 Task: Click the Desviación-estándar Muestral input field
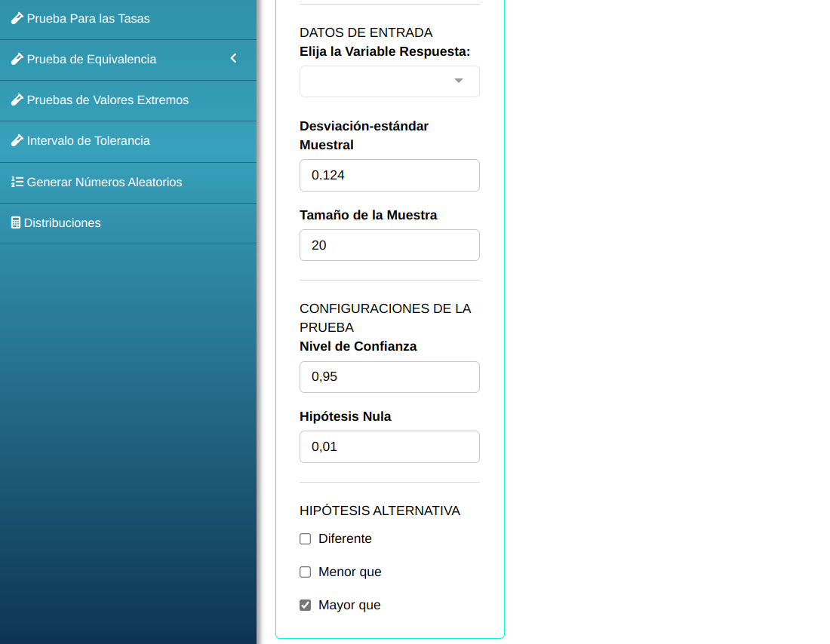point(389,175)
